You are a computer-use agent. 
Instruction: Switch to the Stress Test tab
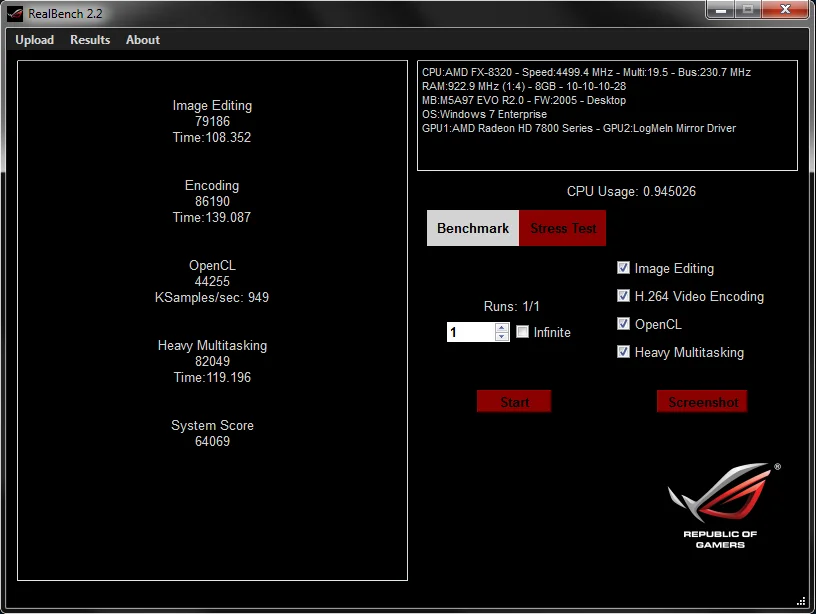(563, 228)
